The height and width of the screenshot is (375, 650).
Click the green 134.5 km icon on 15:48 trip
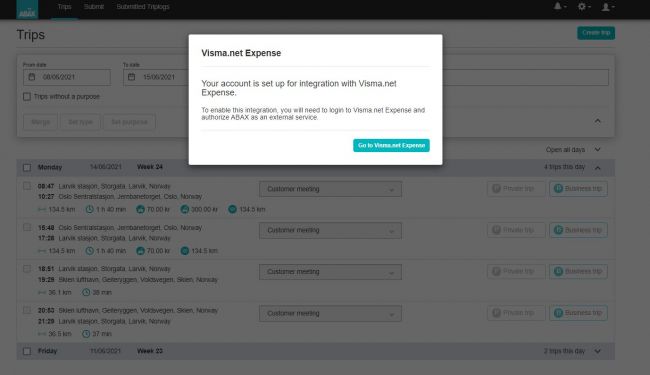[185, 251]
